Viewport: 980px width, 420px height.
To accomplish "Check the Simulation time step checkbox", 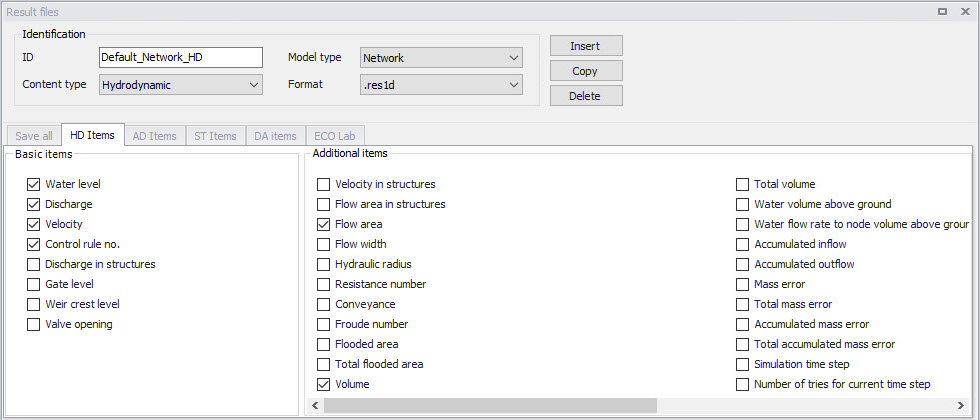I will pos(742,364).
